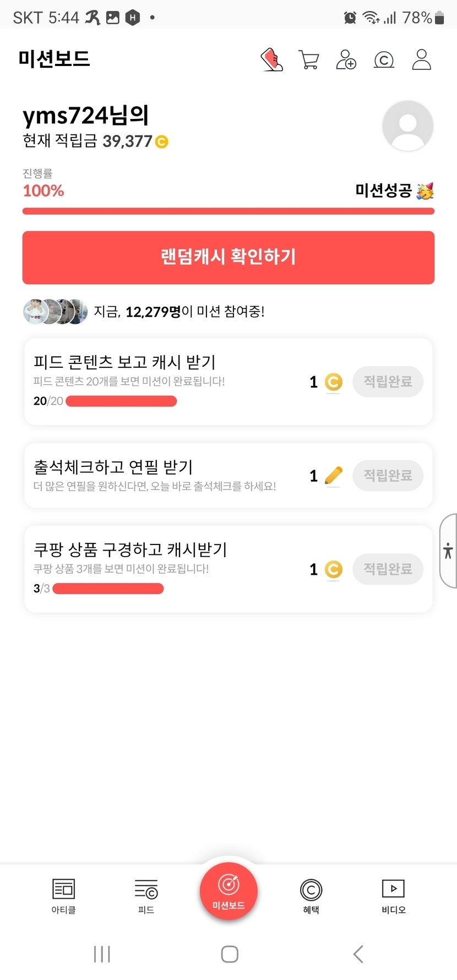457x980 pixels.
Task: Tap the invite friend icon
Action: point(346,59)
